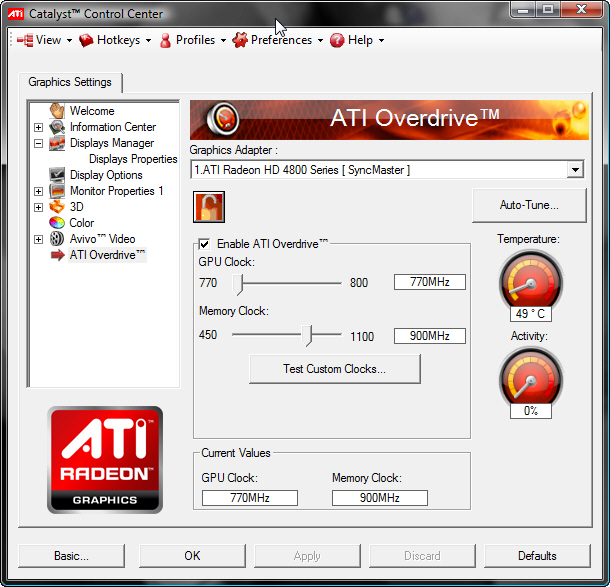Click the Hotkeys red tag icon

[x=86, y=40]
